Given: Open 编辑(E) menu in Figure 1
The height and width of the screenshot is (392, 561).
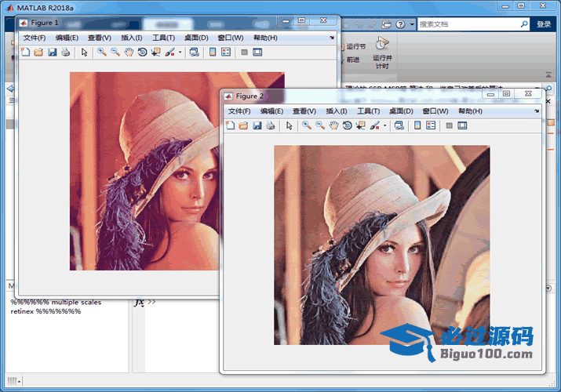Looking at the screenshot, I should click(x=67, y=38).
